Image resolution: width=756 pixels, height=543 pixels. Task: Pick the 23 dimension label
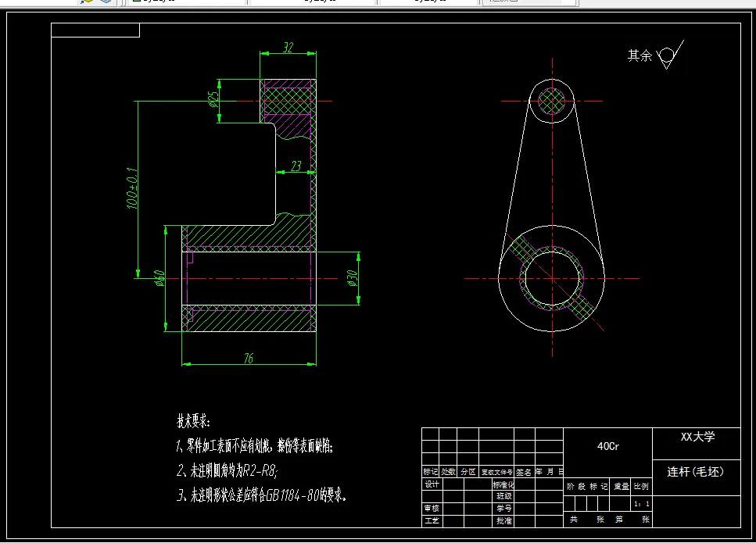pos(296,166)
